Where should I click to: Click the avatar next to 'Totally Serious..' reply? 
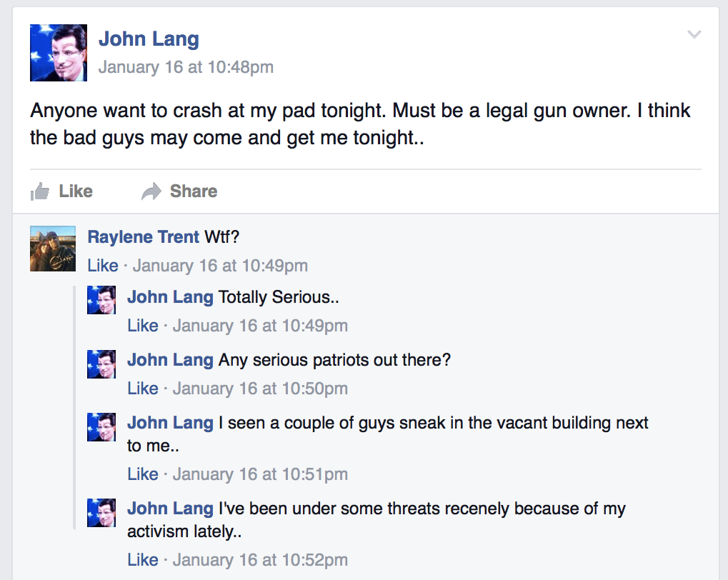(101, 301)
